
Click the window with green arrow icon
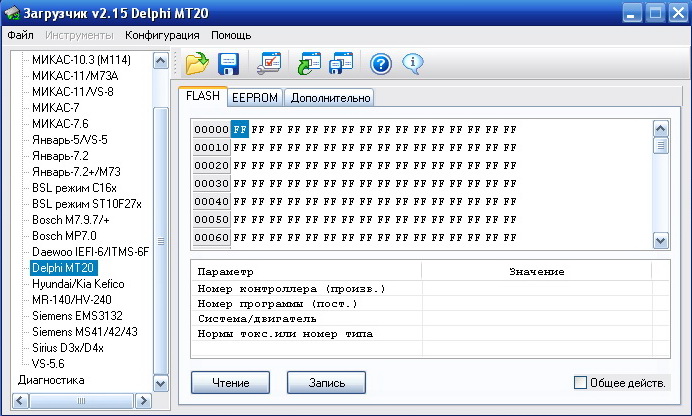308,64
